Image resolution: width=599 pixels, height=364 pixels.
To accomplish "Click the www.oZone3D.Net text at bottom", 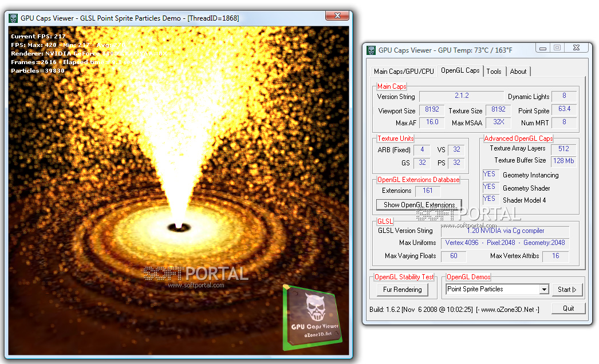I will pyautogui.click(x=507, y=310).
